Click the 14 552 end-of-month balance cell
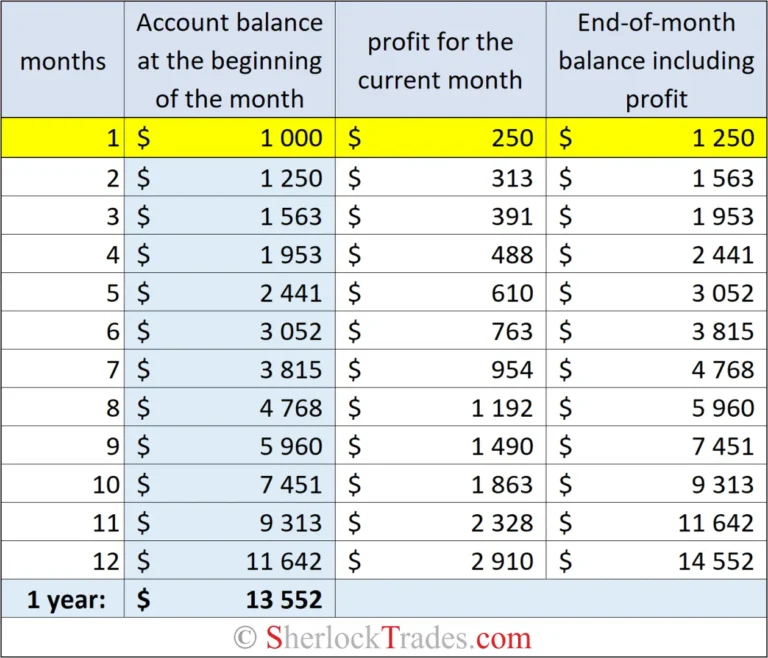Image resolution: width=768 pixels, height=658 pixels. tap(656, 561)
